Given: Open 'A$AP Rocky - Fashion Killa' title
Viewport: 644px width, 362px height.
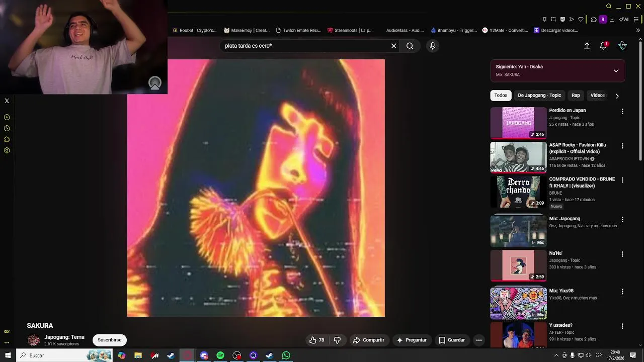Looking at the screenshot, I should coord(577,148).
